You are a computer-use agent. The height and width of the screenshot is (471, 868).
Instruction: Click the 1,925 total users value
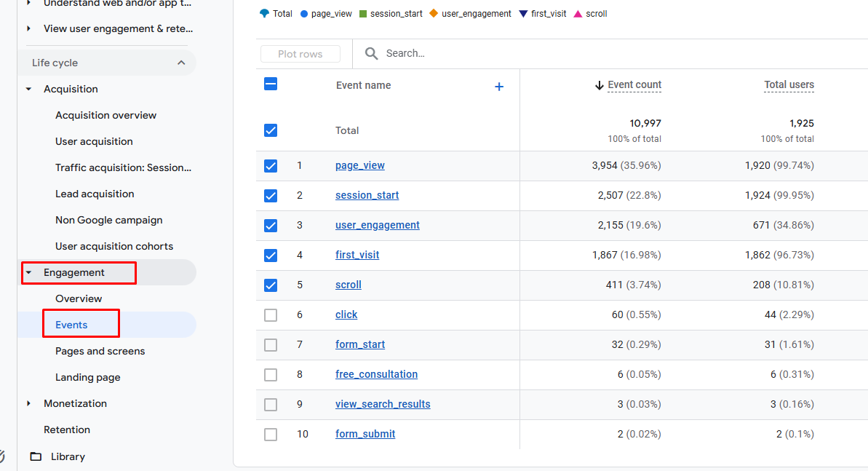(802, 123)
